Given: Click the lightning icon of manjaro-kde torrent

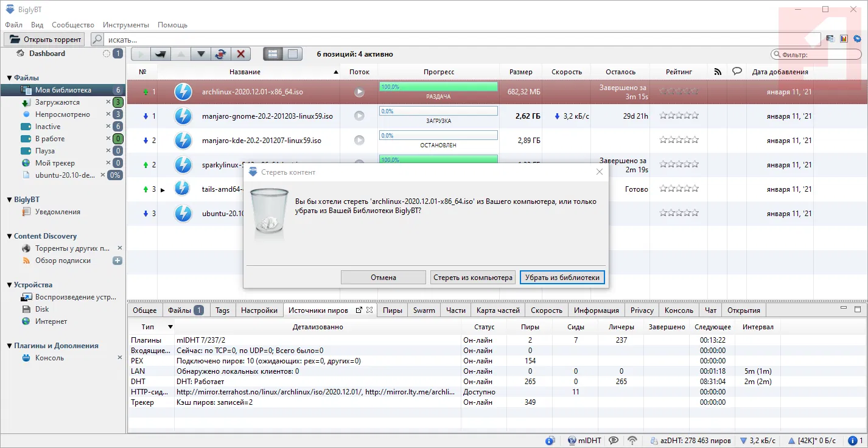Looking at the screenshot, I should coord(183,141).
